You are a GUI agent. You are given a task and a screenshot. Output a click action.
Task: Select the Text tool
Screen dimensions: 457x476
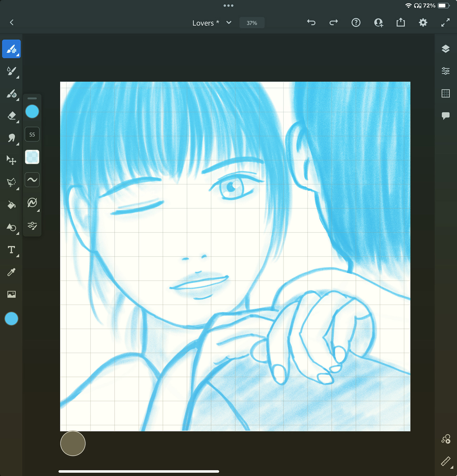[x=11, y=250]
